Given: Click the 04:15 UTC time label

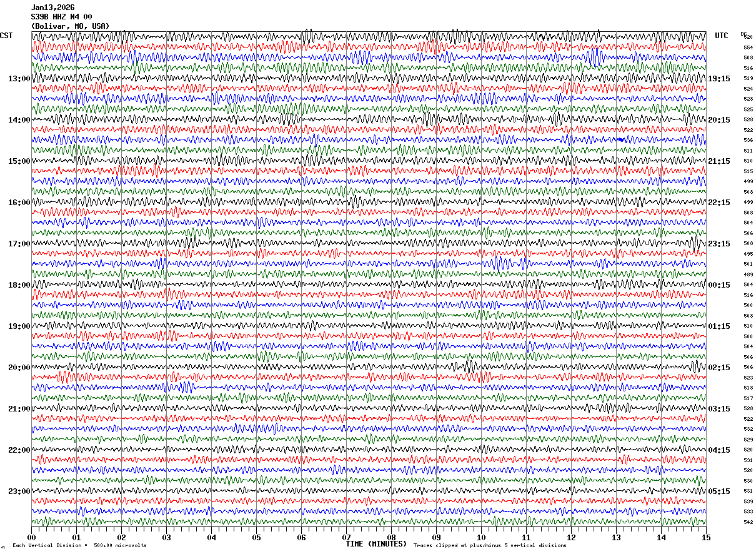Looking at the screenshot, I should (x=719, y=450).
